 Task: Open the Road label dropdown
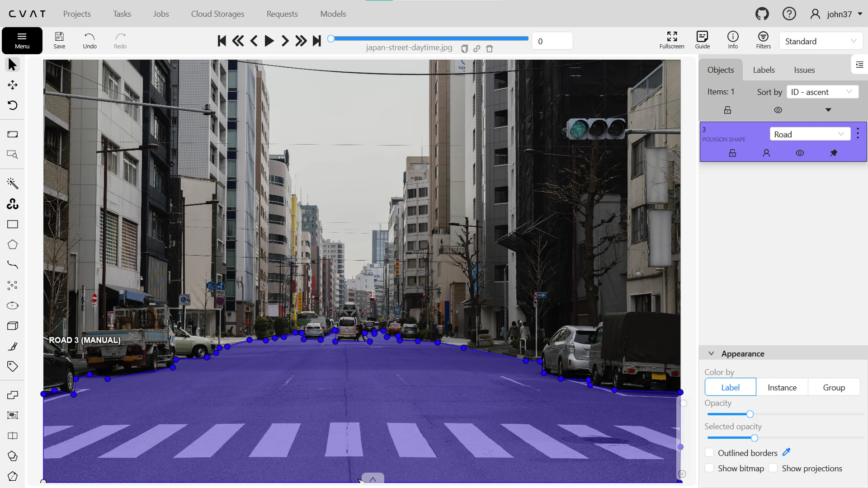809,134
